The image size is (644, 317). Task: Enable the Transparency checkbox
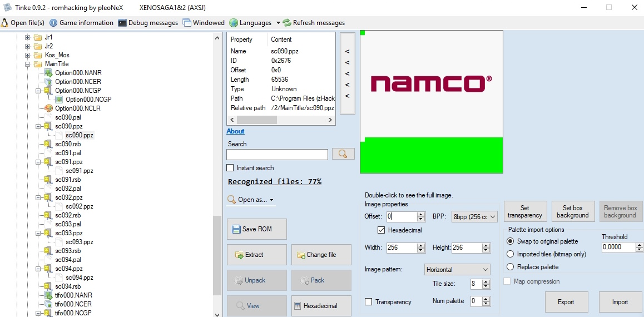(368, 302)
